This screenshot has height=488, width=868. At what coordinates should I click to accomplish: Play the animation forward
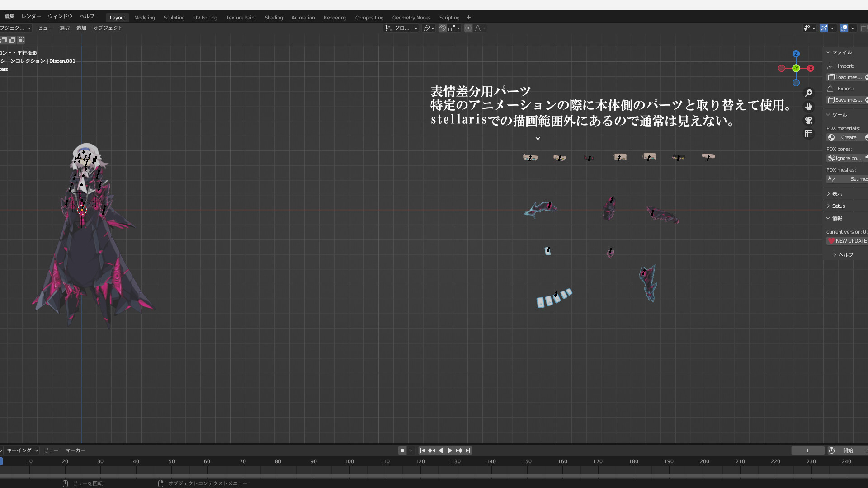tap(449, 450)
